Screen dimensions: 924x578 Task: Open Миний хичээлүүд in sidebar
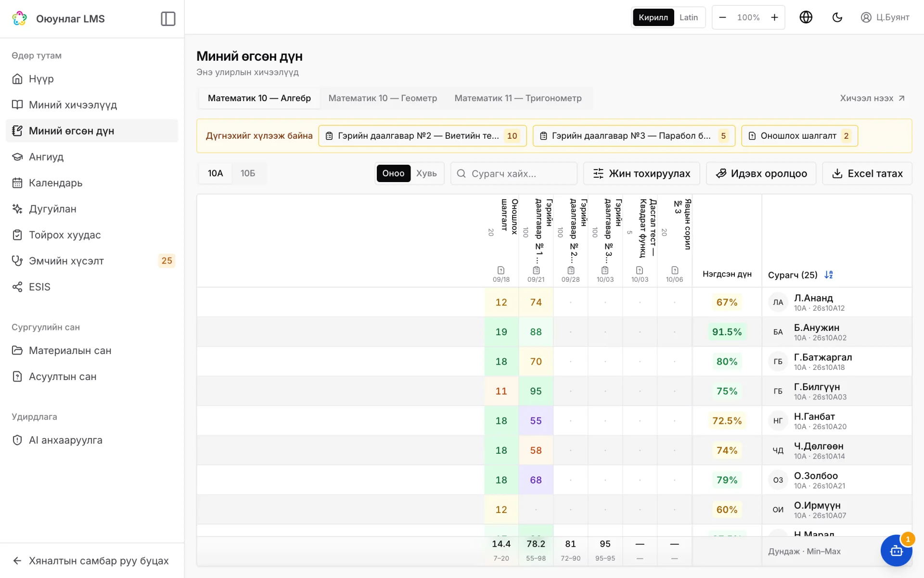click(92, 105)
